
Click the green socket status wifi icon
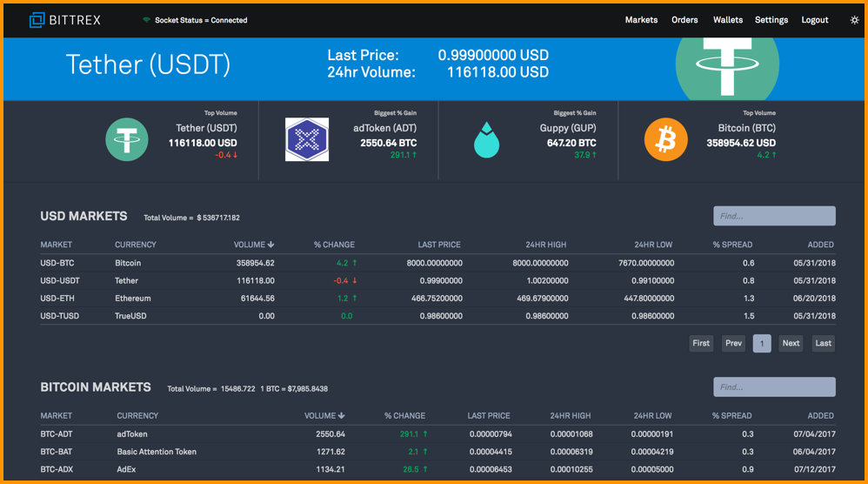pyautogui.click(x=146, y=20)
